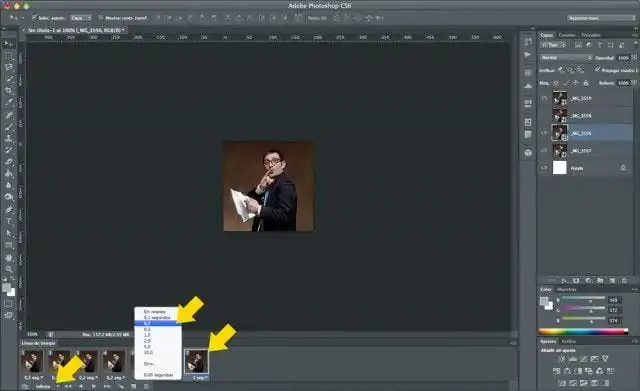640x391 pixels.
Task: Toggle visibility of _MG_3557 layer
Action: pyautogui.click(x=544, y=151)
